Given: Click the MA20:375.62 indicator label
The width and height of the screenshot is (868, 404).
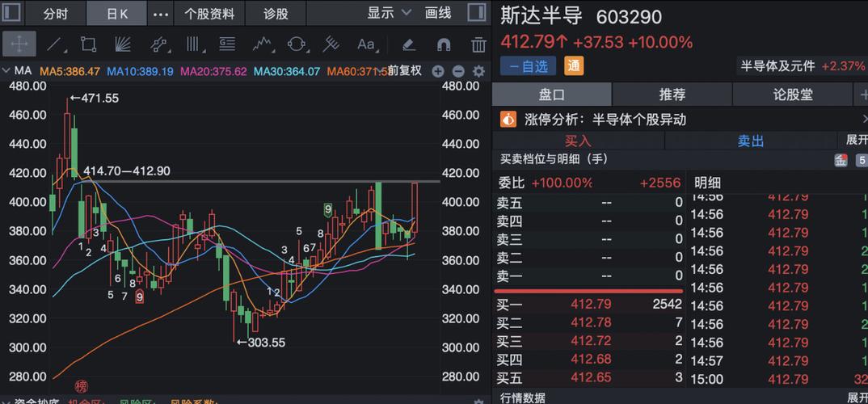Looking at the screenshot, I should [x=213, y=71].
